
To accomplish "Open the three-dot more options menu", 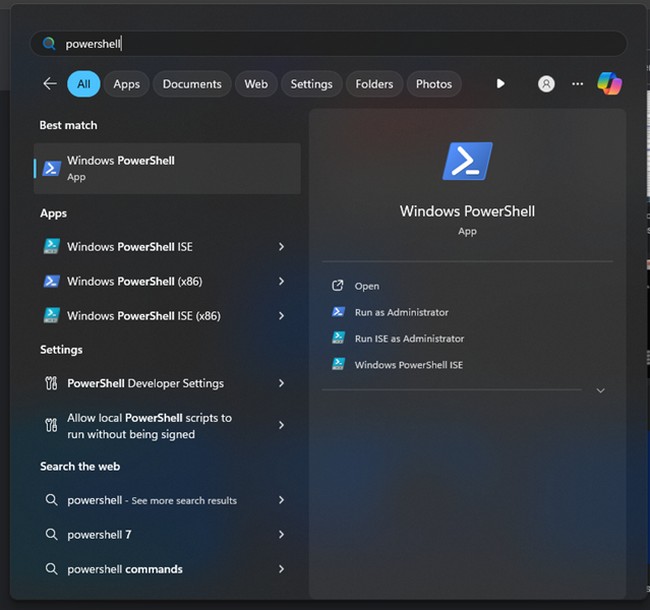I will point(577,84).
